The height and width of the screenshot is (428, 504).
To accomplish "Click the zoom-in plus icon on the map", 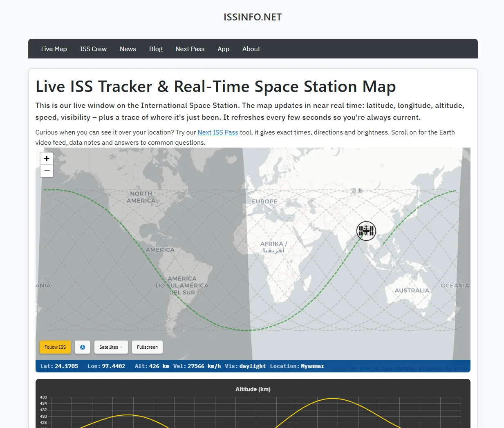I will point(47,158).
